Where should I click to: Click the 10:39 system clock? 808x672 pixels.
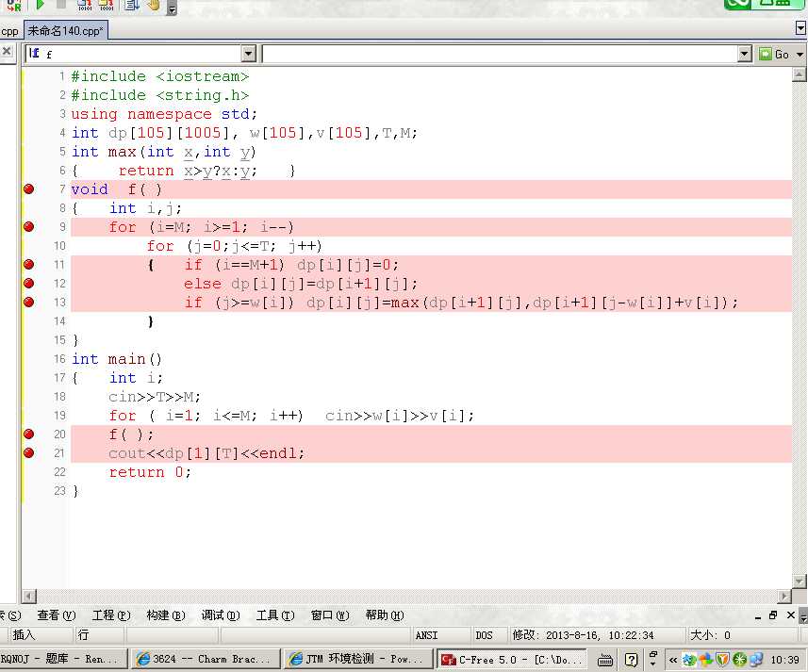coord(784,660)
